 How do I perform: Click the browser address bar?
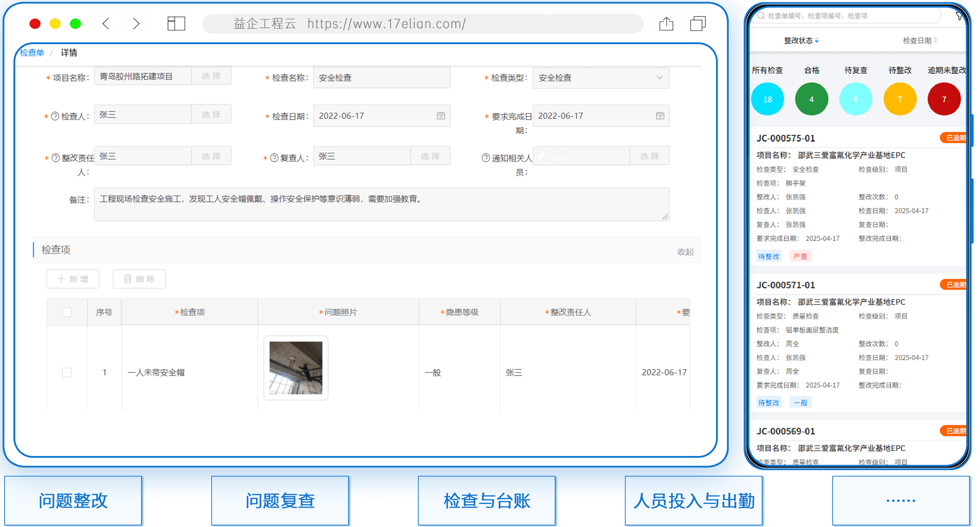coord(423,23)
